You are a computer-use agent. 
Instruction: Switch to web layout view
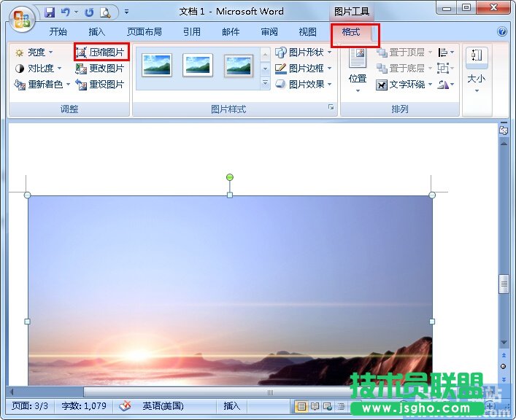click(328, 407)
